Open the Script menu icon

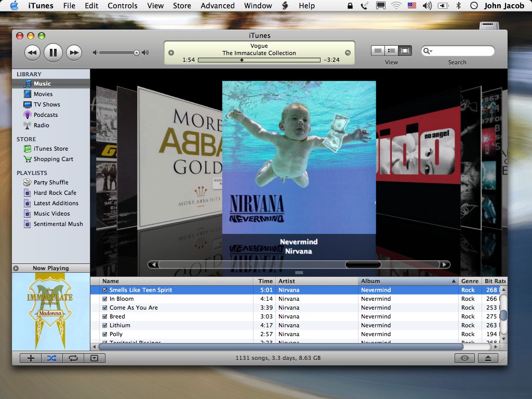285,6
